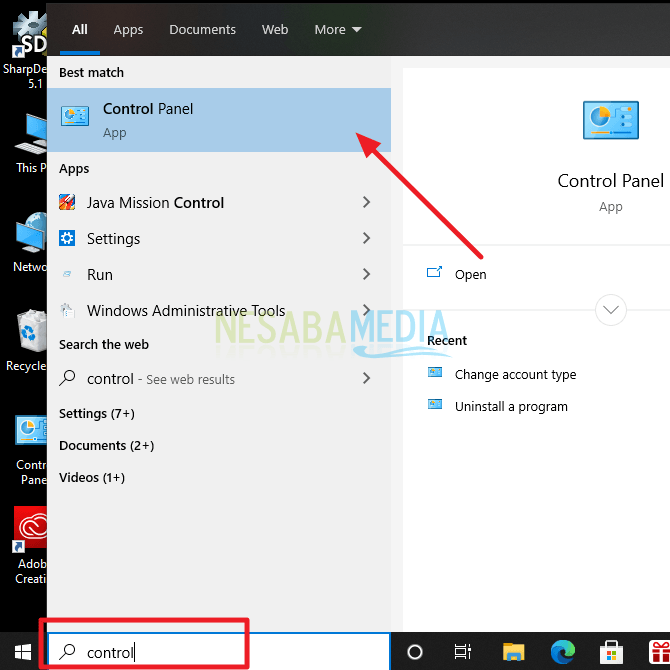
Task: Open the Windows Start button
Action: tap(23, 652)
